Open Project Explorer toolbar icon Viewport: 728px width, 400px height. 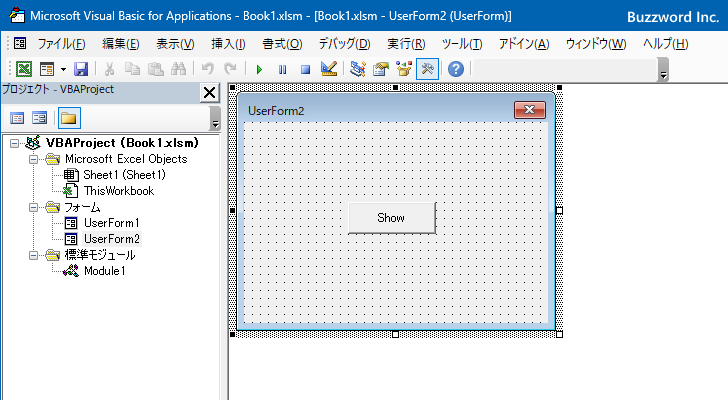358,69
